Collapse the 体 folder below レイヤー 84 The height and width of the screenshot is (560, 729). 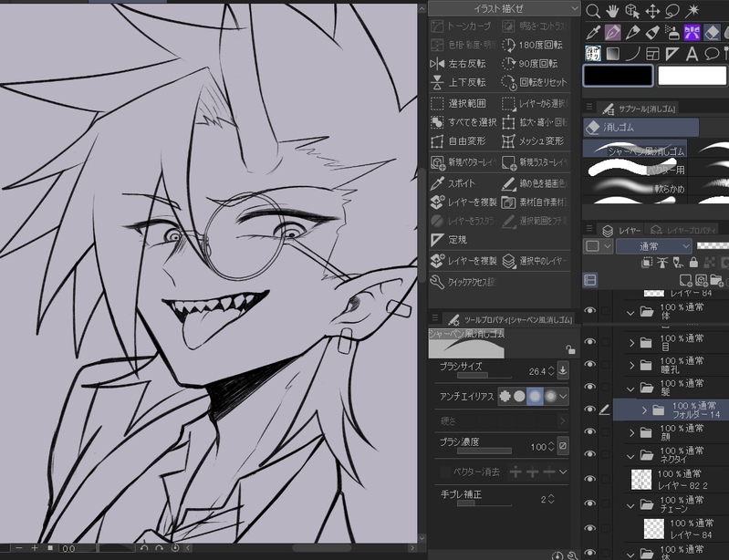tap(630, 313)
